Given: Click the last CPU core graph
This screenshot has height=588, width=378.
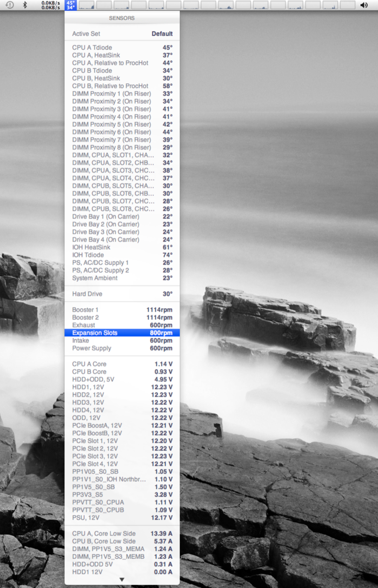Looking at the screenshot, I should coord(348,5).
